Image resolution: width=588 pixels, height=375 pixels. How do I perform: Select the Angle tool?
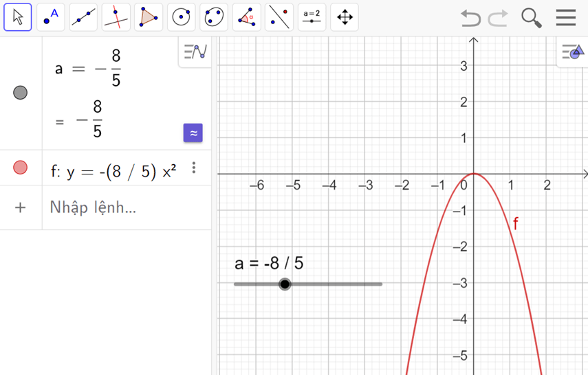click(x=246, y=17)
